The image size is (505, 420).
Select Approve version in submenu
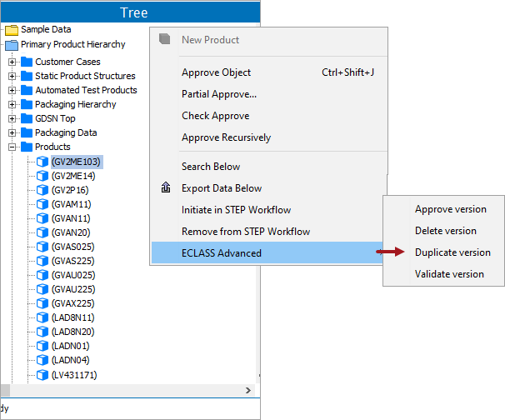click(444, 209)
